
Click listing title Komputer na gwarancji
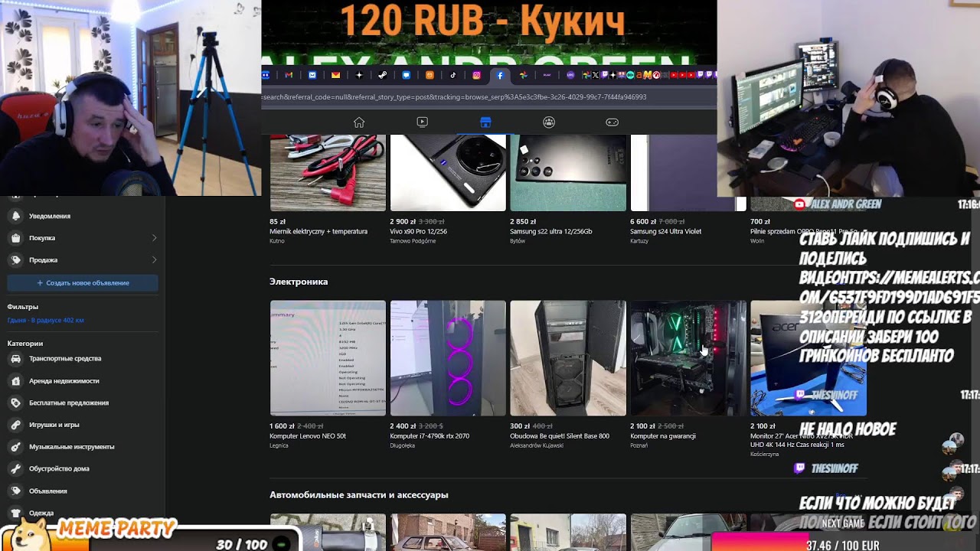[663, 436]
